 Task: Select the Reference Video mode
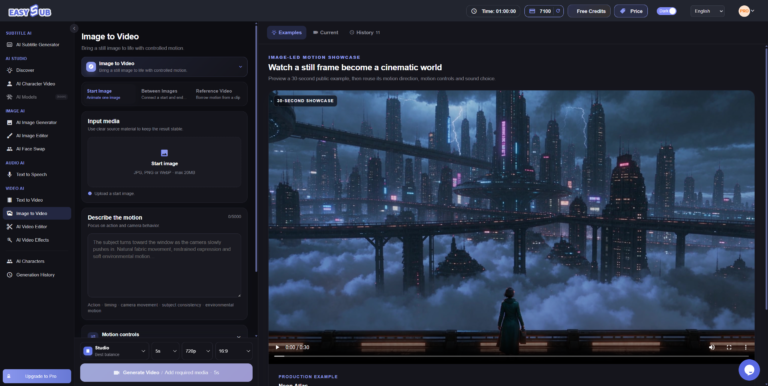tap(218, 94)
